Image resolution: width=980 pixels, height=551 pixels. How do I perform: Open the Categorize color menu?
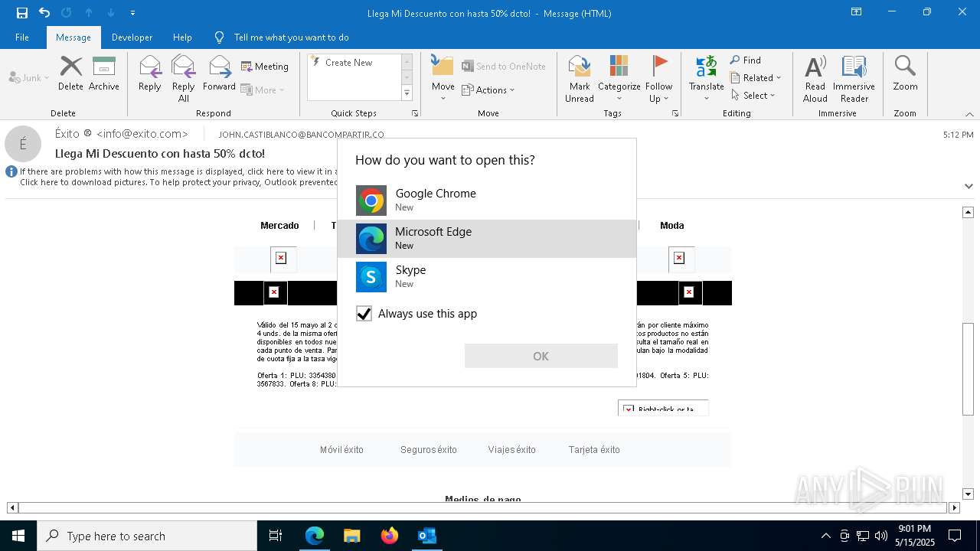coord(619,78)
